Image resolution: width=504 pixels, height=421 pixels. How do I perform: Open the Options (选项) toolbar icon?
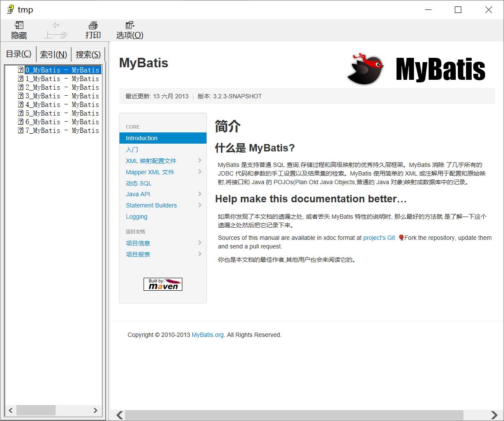coord(130,25)
